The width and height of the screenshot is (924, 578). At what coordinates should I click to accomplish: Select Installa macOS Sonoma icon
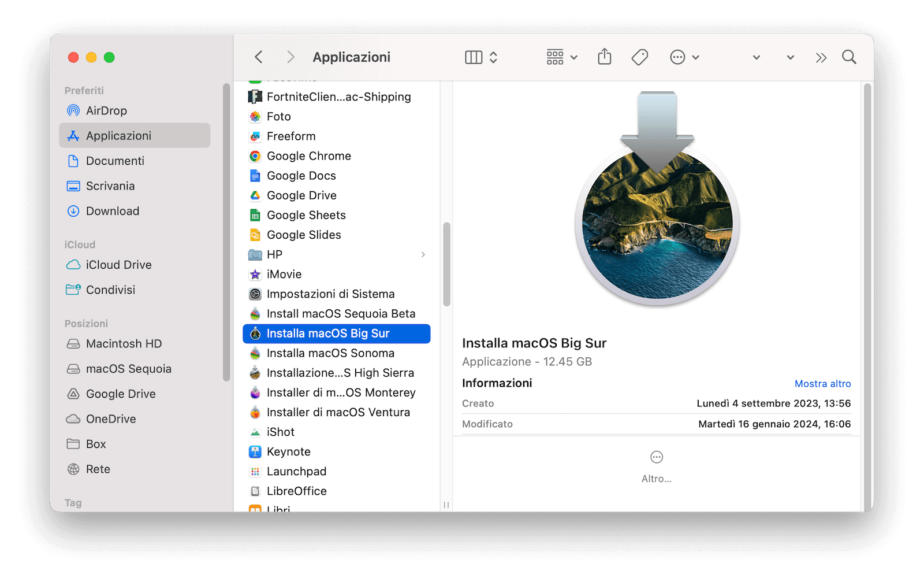255,353
